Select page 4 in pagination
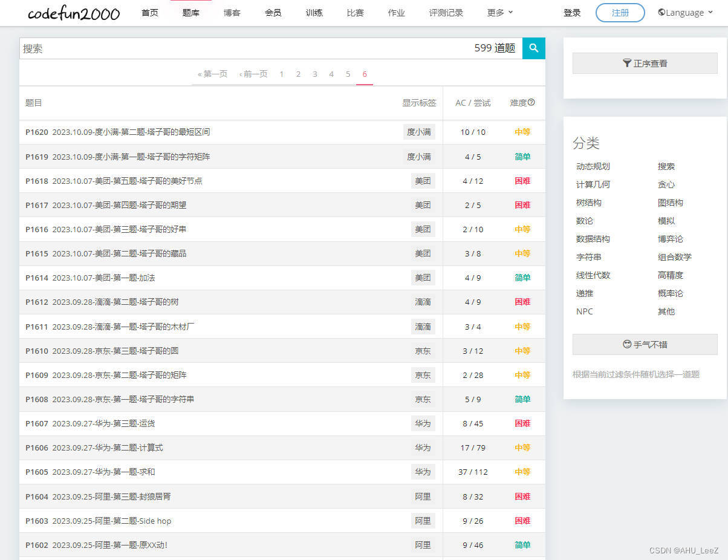The image size is (728, 560). tap(331, 74)
